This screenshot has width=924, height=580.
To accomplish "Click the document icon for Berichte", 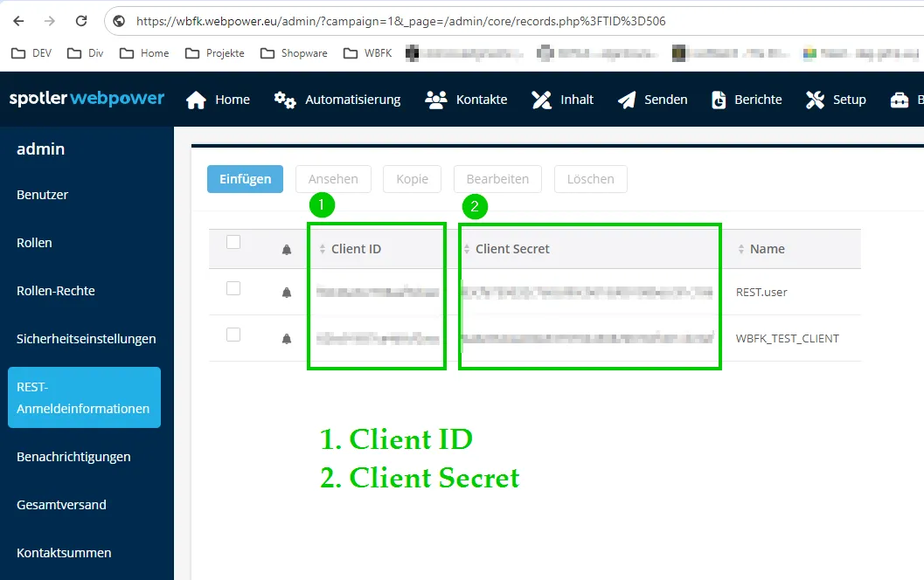I will point(719,100).
